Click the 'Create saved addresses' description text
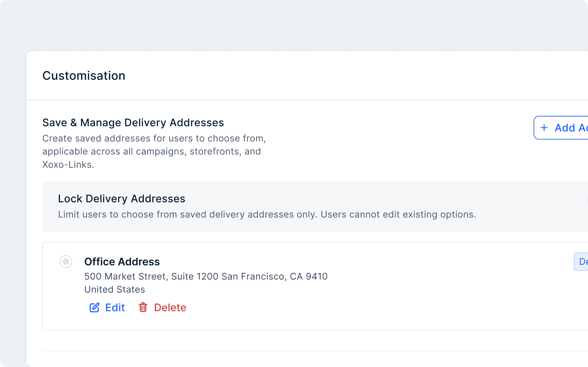The height and width of the screenshot is (367, 588). point(154,151)
